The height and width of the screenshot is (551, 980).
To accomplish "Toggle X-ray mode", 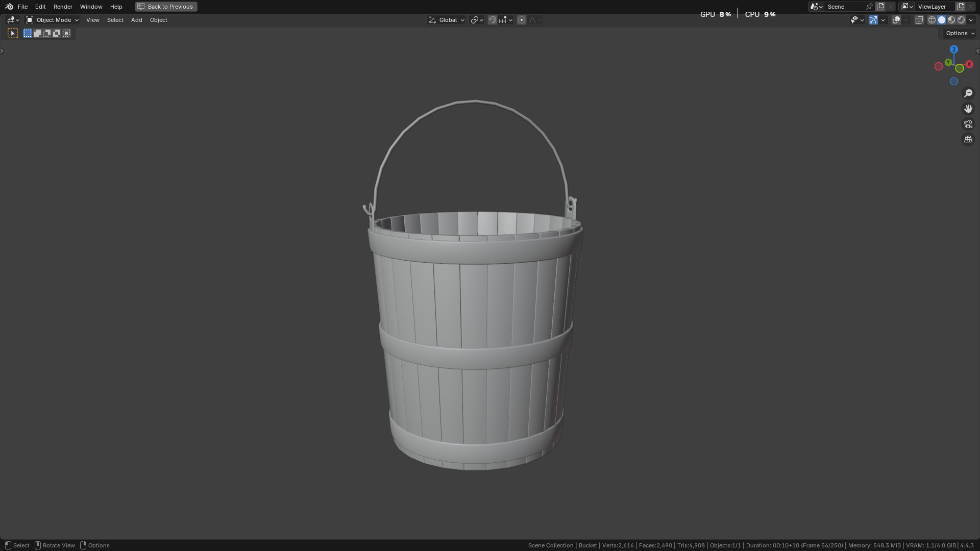I will 919,20.
